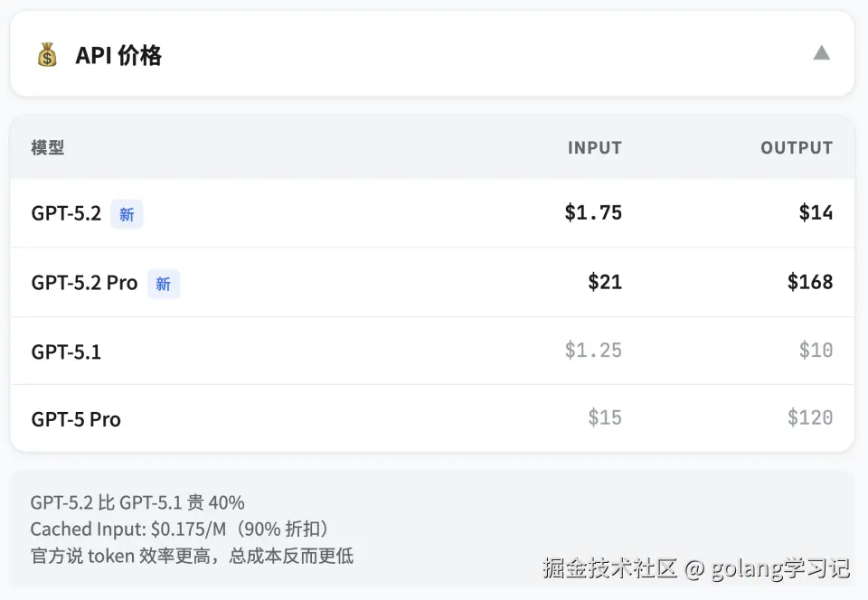This screenshot has height=600, width=868.
Task: Click the GPT-5.2 比 GPT-5.1 贵 40% note
Action: pos(137,502)
